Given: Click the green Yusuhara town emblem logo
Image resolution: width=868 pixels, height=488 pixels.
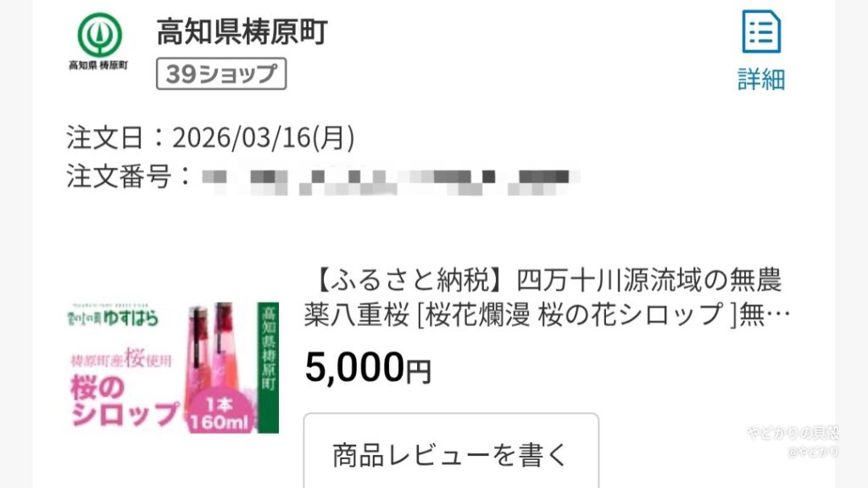Looking at the screenshot, I should tap(99, 35).
